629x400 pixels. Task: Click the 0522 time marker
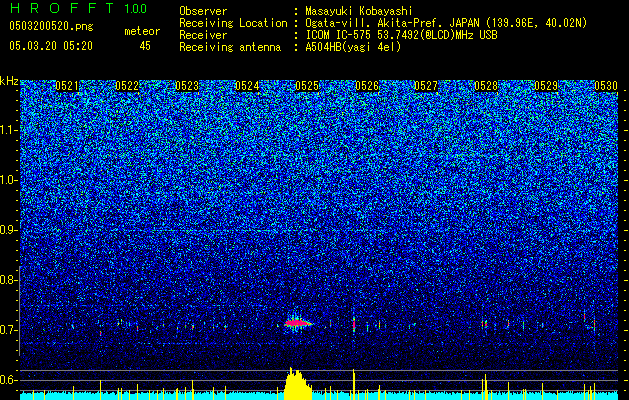coord(127,86)
